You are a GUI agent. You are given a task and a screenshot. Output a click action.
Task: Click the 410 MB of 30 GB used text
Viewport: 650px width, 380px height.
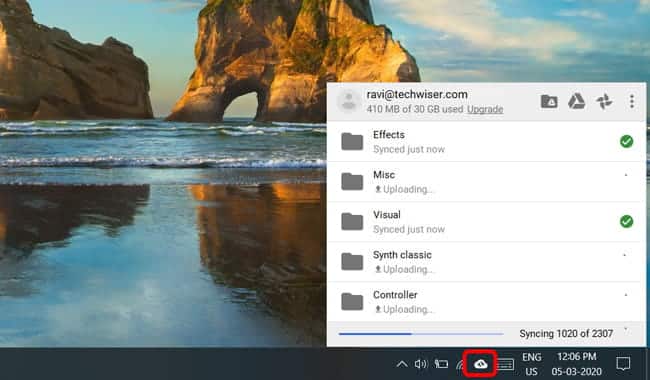pos(415,109)
